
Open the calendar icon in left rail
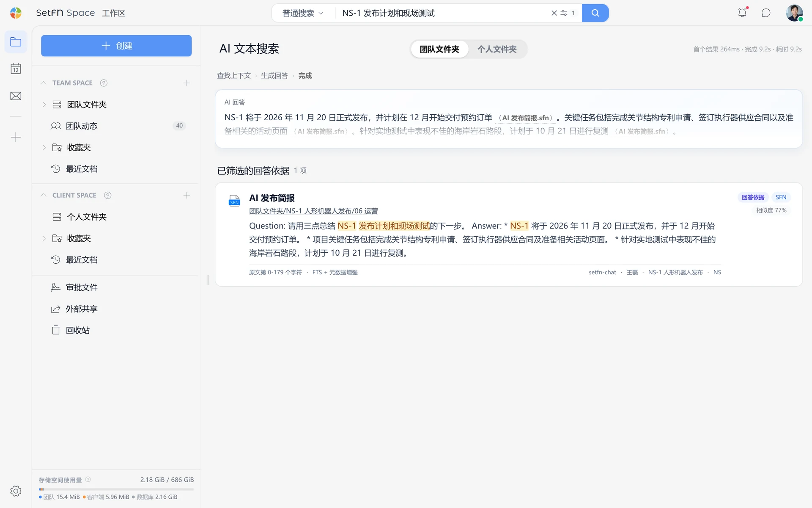point(16,69)
